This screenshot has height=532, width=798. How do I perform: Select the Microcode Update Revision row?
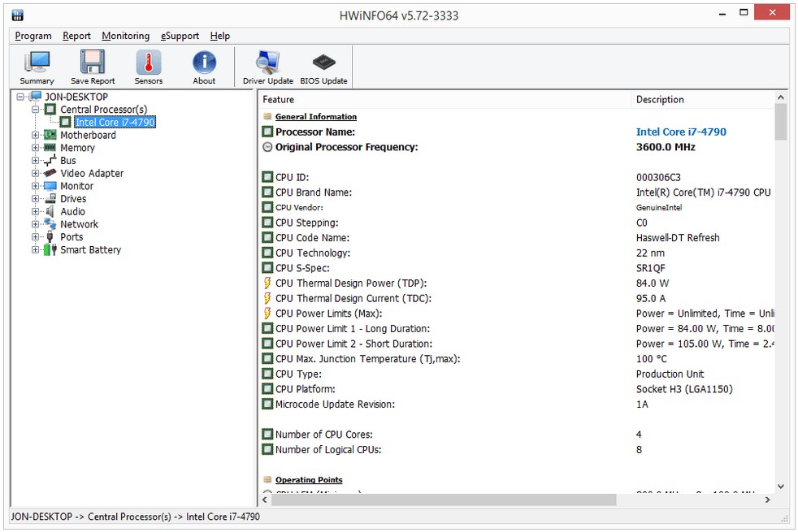coord(517,404)
